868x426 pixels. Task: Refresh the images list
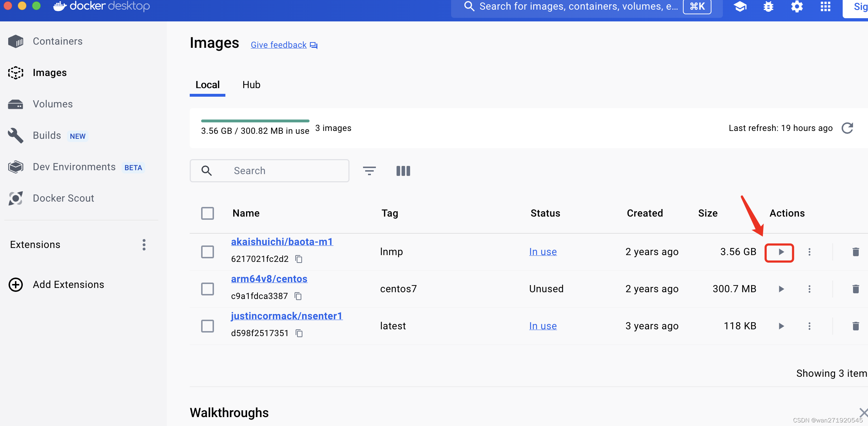[x=847, y=128]
